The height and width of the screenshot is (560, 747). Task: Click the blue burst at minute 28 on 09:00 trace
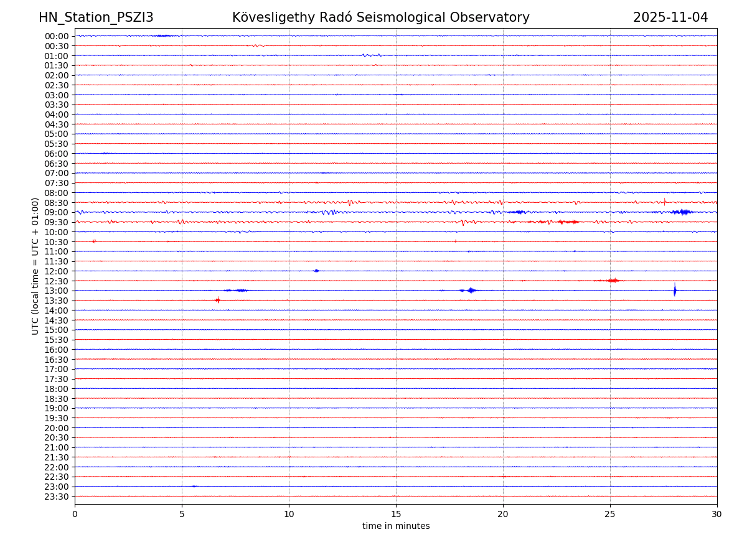682,212
